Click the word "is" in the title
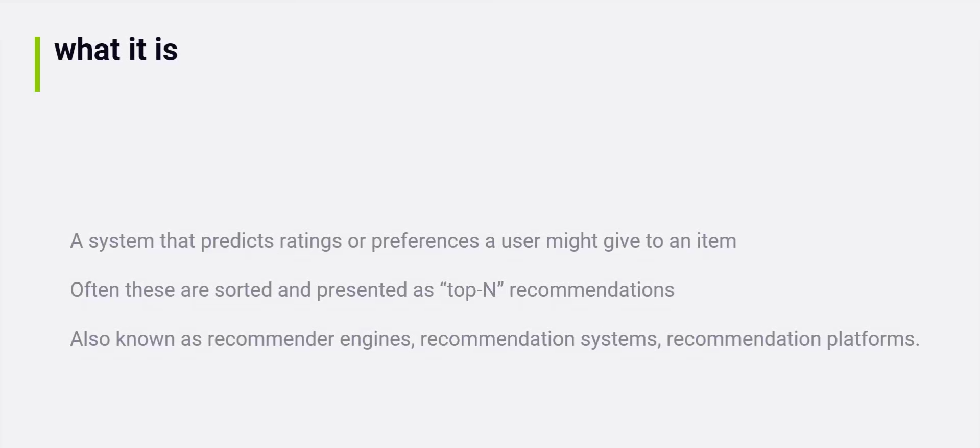 pos(166,50)
